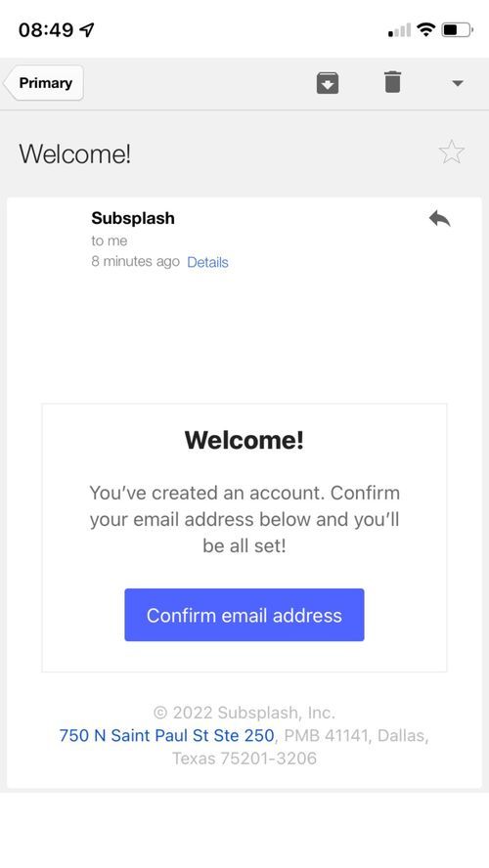This screenshot has height=868, width=489.
Task: Open the more options dropdown arrow
Action: [458, 84]
